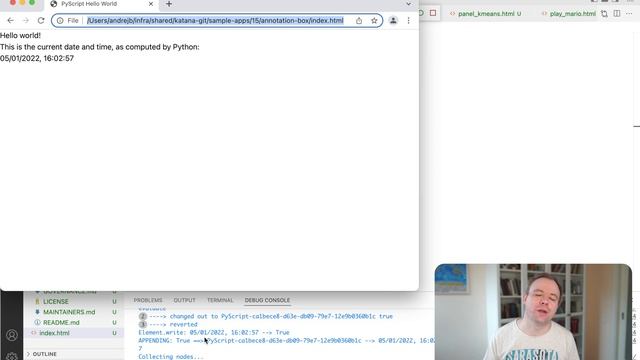
Task: Click the 'Element.write' console line
Action: tap(214, 333)
